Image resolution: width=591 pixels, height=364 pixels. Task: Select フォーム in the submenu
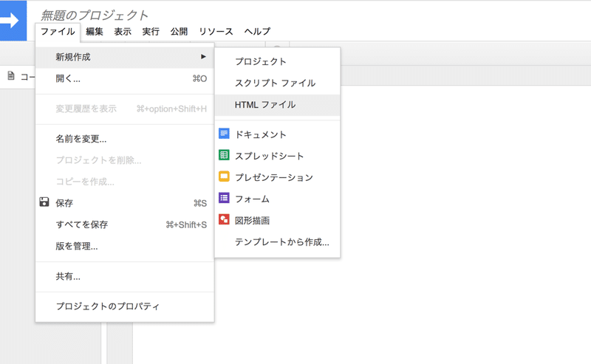point(278,199)
